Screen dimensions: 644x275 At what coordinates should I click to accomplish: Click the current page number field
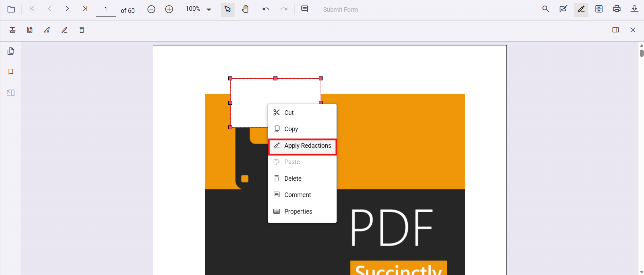pyautogui.click(x=106, y=10)
